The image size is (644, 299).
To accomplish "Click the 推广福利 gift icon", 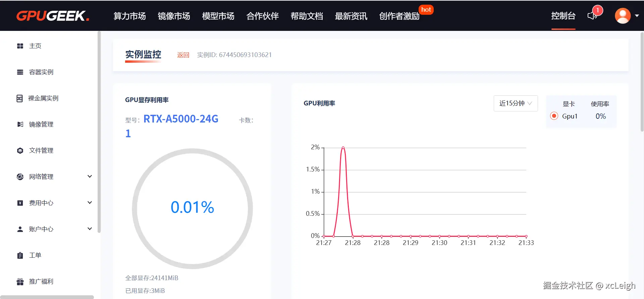I will pos(20,282).
